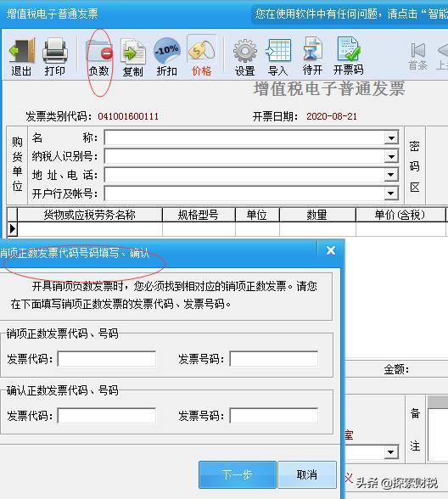
Task: Click the first cell under 货物或应税劳务名称
Action: coord(90,229)
